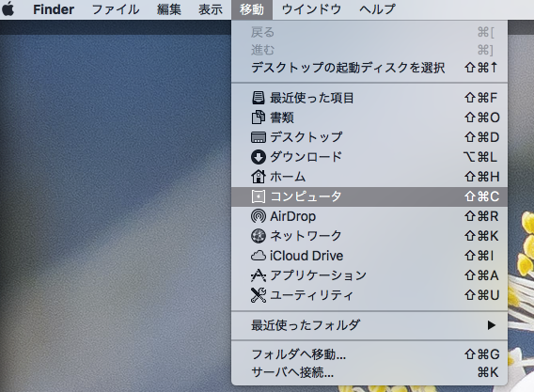The image size is (534, 392).
Task: Choose フォルダへ移動...
Action: 369,354
